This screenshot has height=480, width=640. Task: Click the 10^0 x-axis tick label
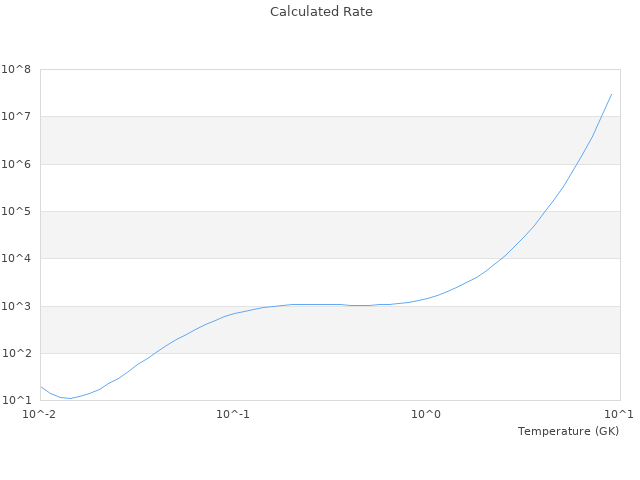[x=427, y=414]
